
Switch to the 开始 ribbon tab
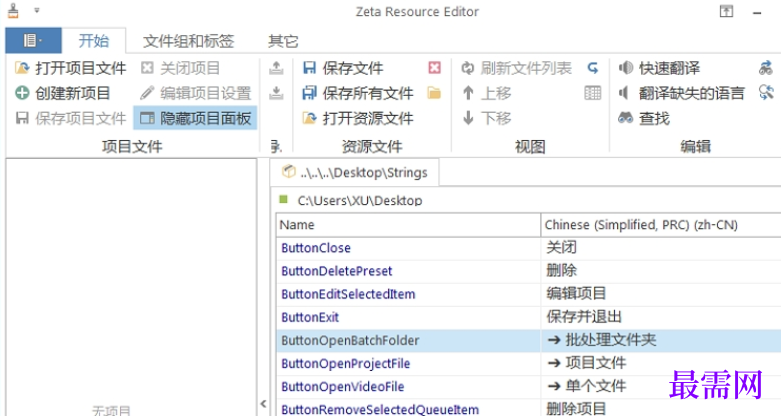94,40
